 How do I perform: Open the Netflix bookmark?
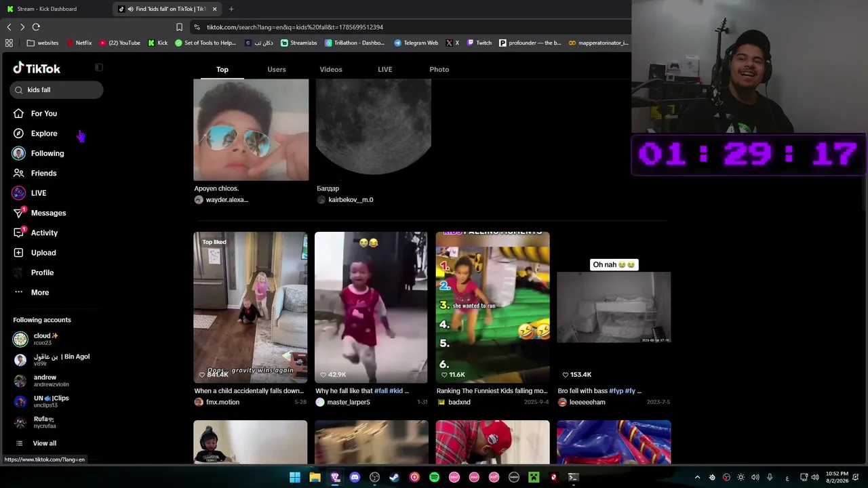coord(79,43)
